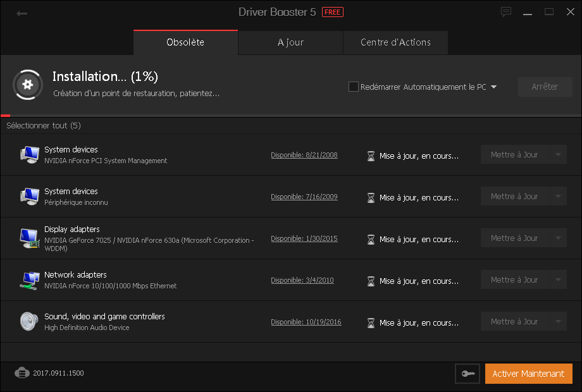
Task: Click Sélectionner tout (5) label
Action: point(44,125)
